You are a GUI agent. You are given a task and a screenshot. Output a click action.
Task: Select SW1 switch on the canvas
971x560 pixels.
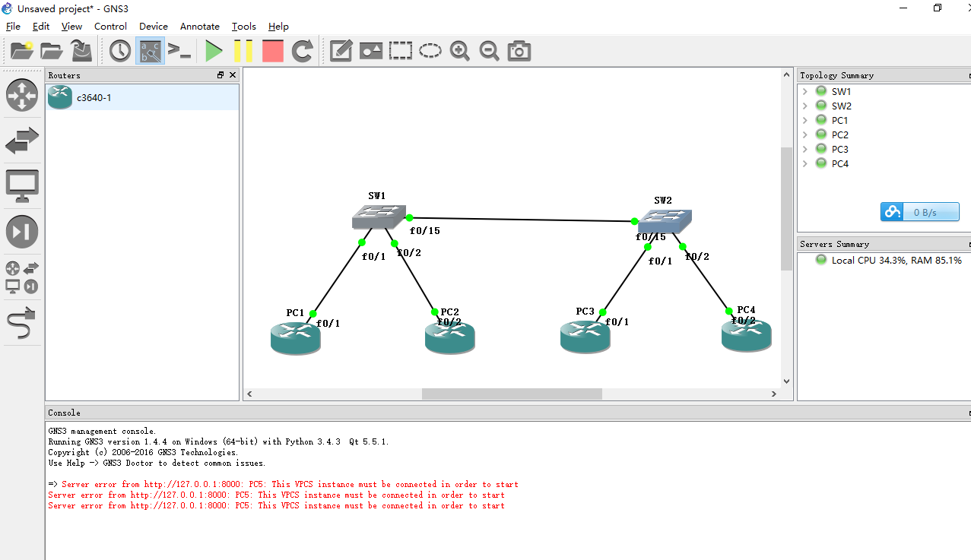click(x=378, y=217)
